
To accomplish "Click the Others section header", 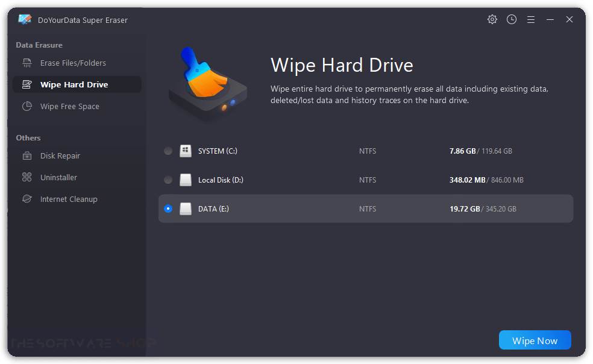I will click(28, 138).
